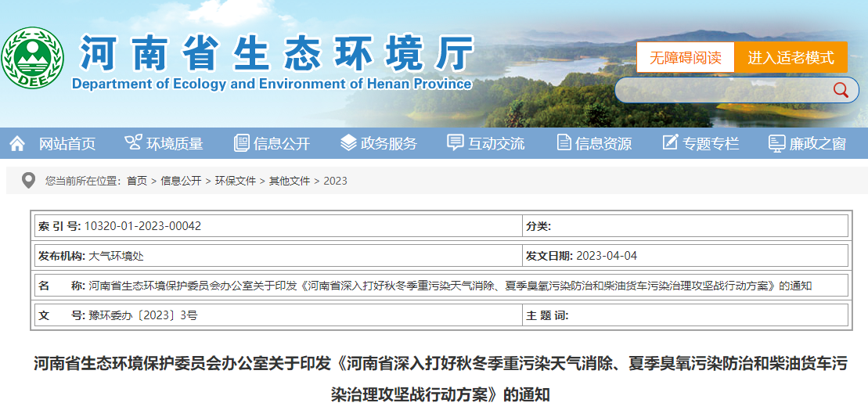
Task: Open the 环境质量 menu item
Action: [x=175, y=144]
